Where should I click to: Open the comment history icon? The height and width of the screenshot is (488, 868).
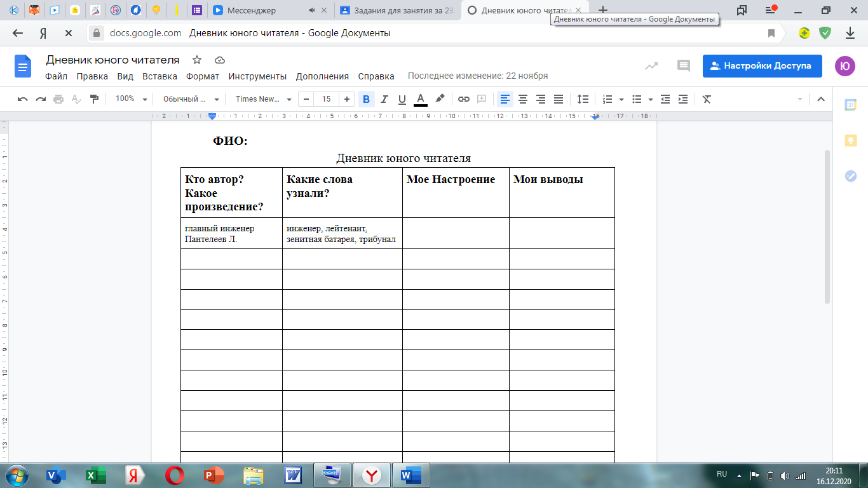pyautogui.click(x=684, y=65)
